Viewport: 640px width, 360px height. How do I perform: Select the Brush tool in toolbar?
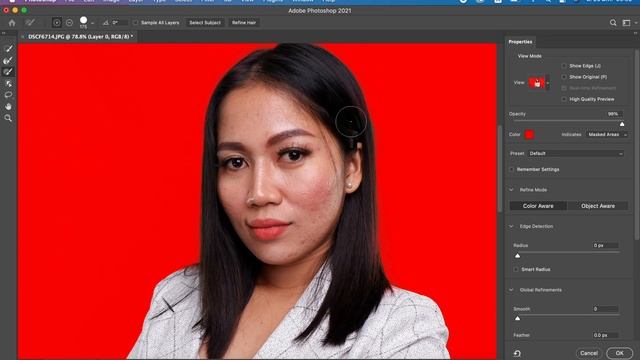(8, 72)
